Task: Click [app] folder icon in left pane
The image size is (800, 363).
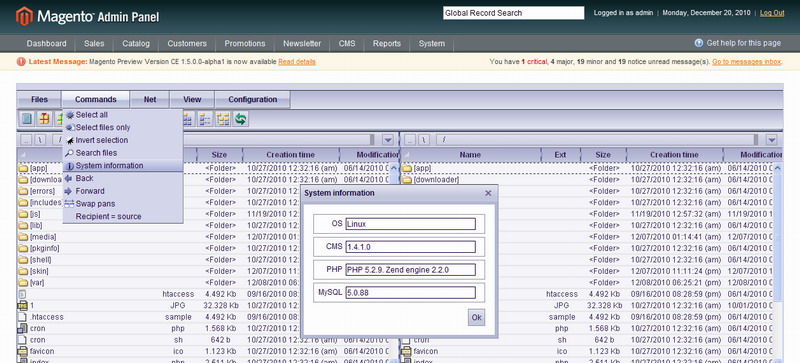Action: (23, 168)
